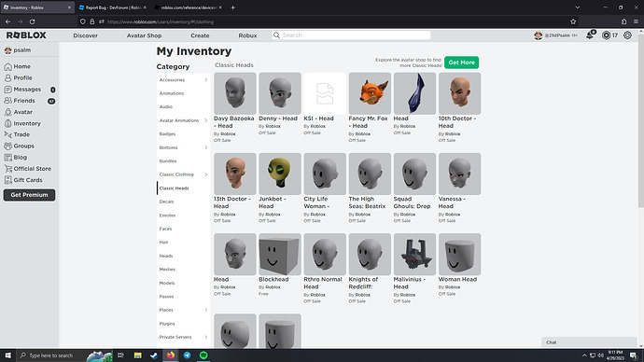Open the Vanessa Head item title
This screenshot has height=362, width=644.
click(452, 202)
